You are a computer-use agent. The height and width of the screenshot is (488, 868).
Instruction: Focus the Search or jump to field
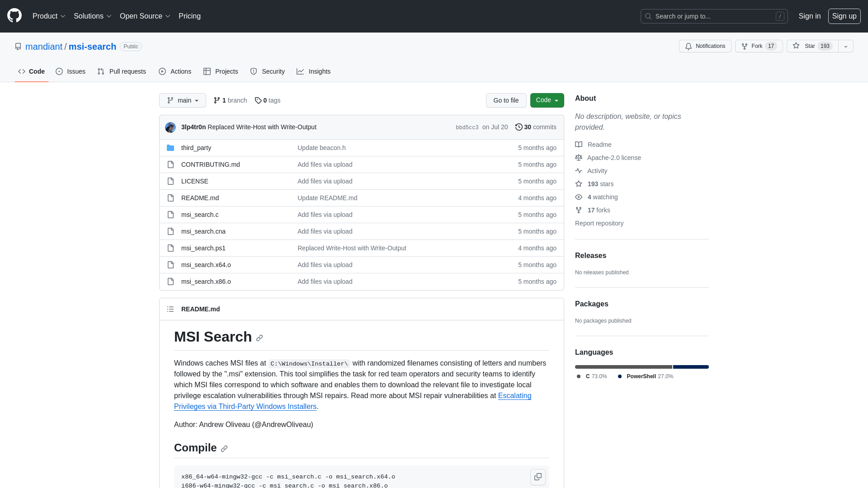[714, 16]
